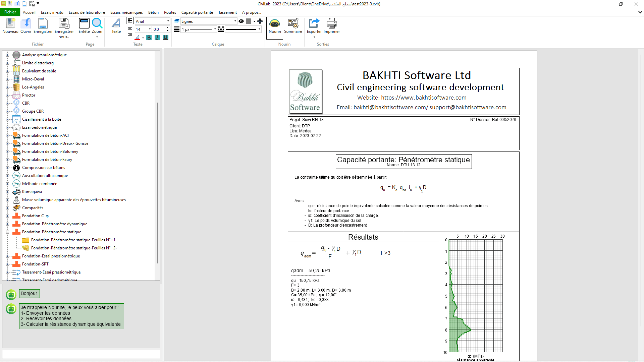This screenshot has width=644, height=362.
Task: Select the Fondation-Pénétromètre statique-Feuilles N°=1- sheet
Action: click(x=74, y=240)
